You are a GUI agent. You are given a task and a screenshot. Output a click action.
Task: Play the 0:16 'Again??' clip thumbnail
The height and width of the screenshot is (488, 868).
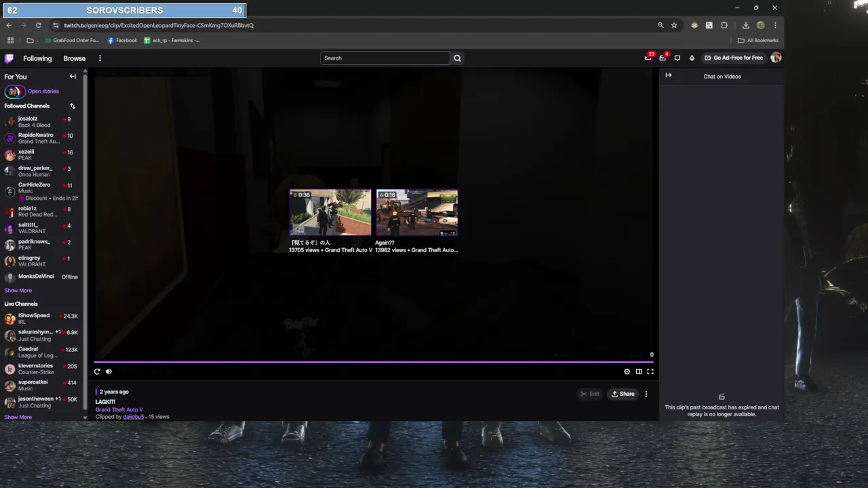[417, 212]
